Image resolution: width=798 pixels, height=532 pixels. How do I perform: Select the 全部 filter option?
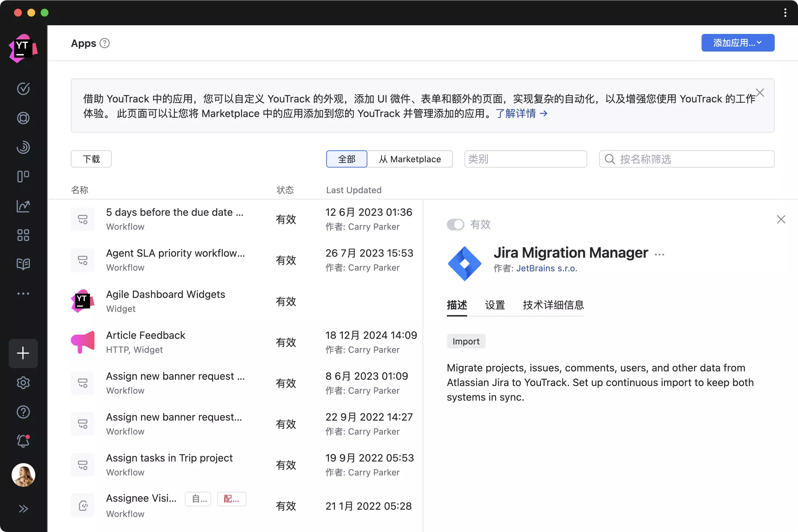coord(346,159)
